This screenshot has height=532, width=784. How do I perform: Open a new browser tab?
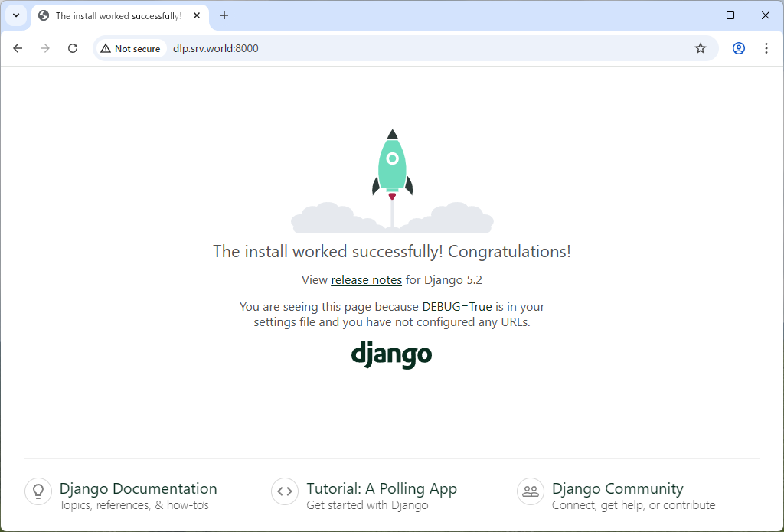click(x=224, y=15)
